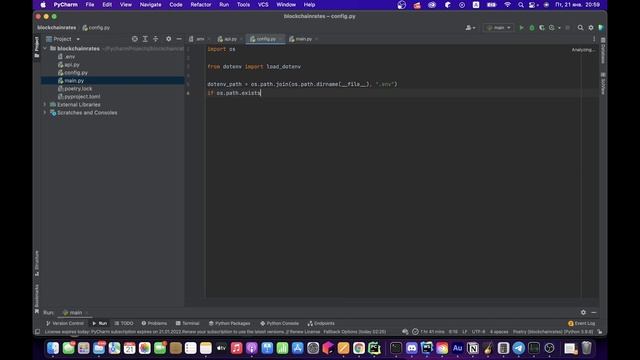This screenshot has height=360, width=640.
Task: Click the blockchainrates breadcrumb in navigation bar
Action: pos(57,28)
